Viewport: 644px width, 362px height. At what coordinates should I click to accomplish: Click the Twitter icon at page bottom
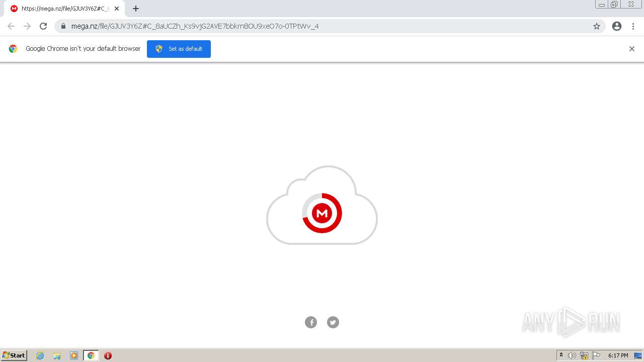tap(333, 322)
